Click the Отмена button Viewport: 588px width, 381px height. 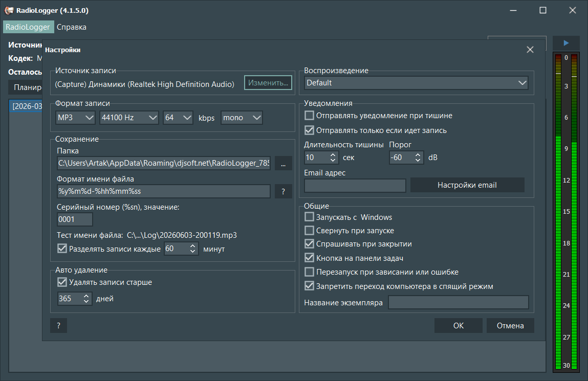pyautogui.click(x=510, y=326)
